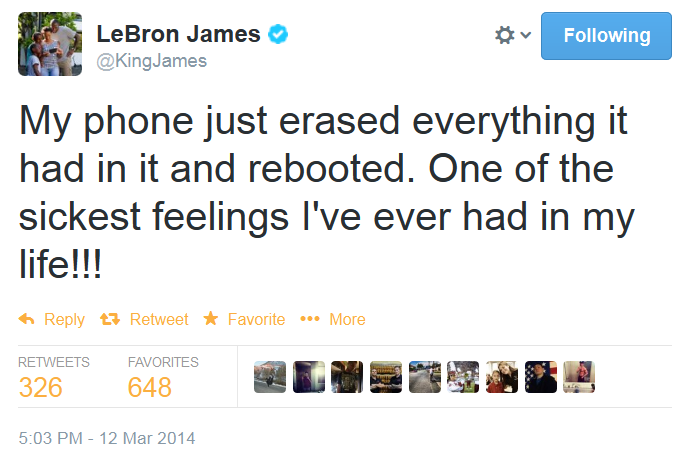The image size is (681, 451).
Task: Click the two men in black shirts avatar
Action: coord(386,377)
